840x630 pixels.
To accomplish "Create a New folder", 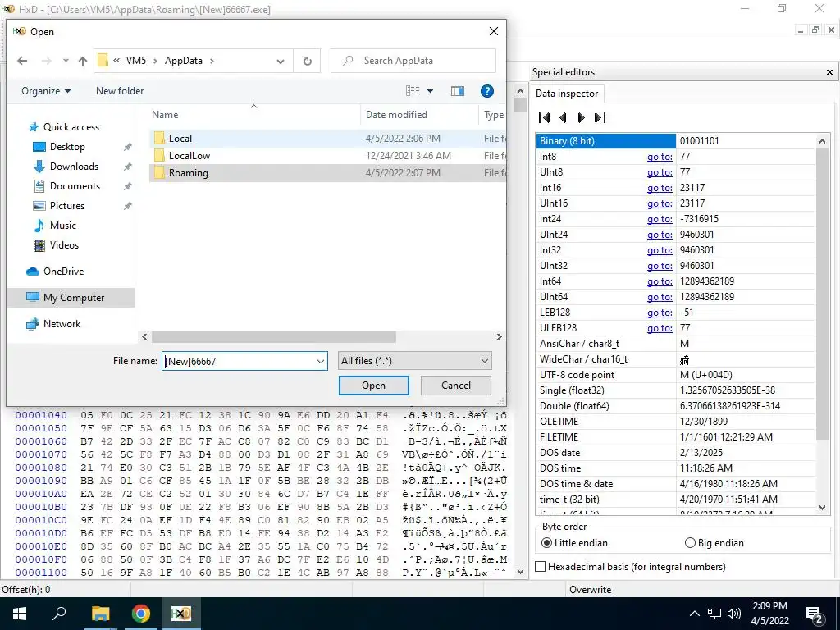I will pyautogui.click(x=120, y=91).
